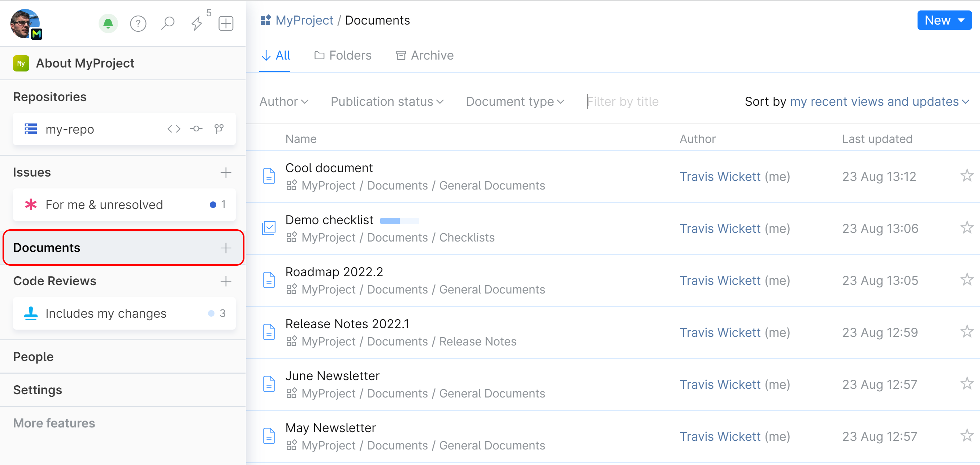Create a new document with the Documents plus icon
980x465 pixels.
pos(226,248)
